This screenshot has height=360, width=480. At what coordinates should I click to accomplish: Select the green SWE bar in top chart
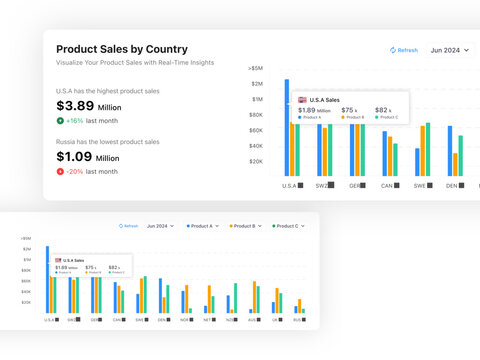click(428, 149)
